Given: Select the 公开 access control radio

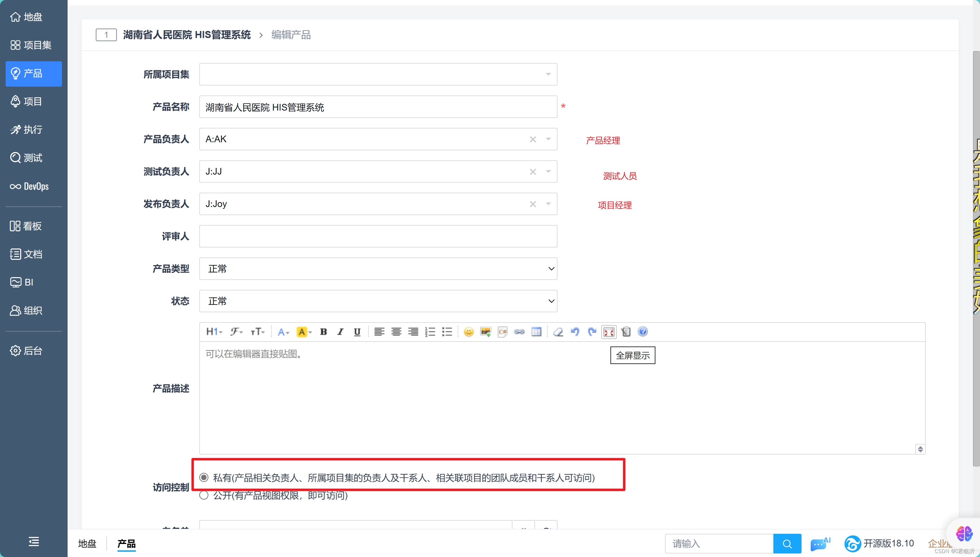Looking at the screenshot, I should click(x=204, y=495).
